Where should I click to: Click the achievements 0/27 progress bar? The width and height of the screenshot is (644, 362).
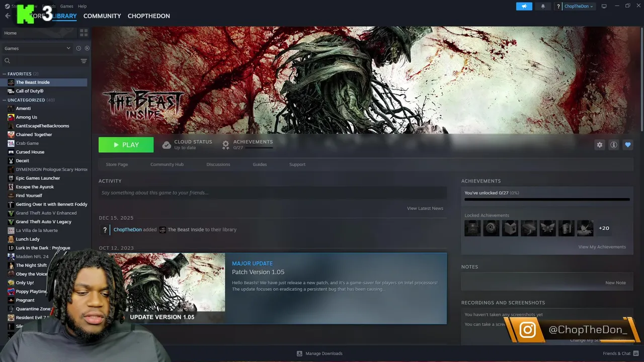click(547, 200)
